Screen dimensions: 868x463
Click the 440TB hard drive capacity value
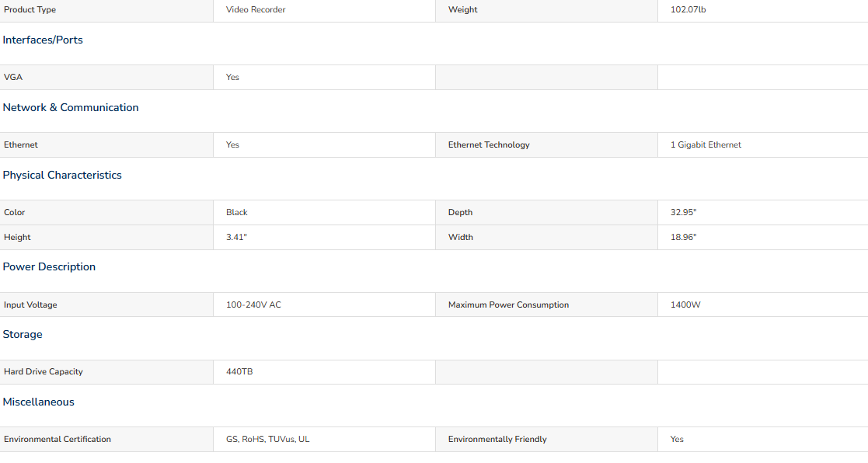click(x=239, y=372)
